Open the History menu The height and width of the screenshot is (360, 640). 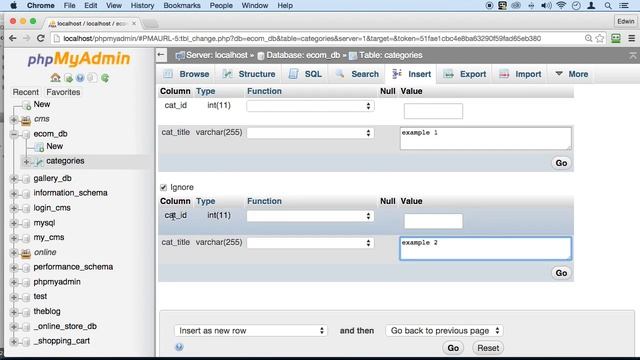142,6
